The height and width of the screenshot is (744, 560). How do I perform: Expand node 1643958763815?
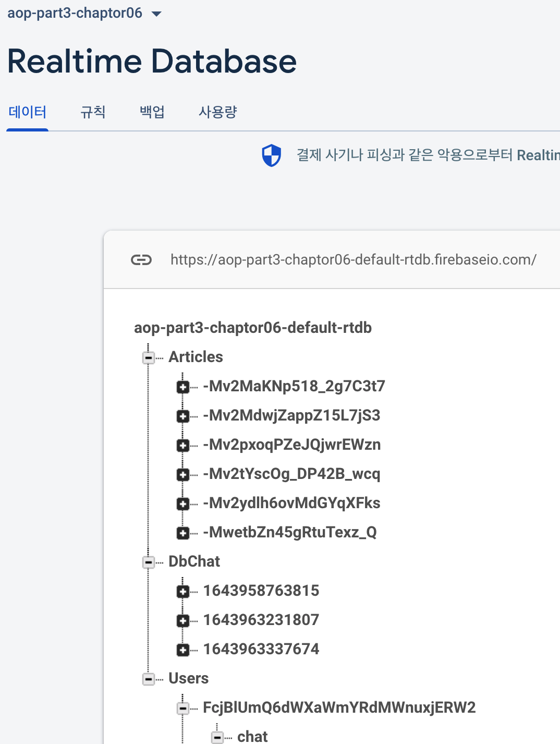(183, 592)
